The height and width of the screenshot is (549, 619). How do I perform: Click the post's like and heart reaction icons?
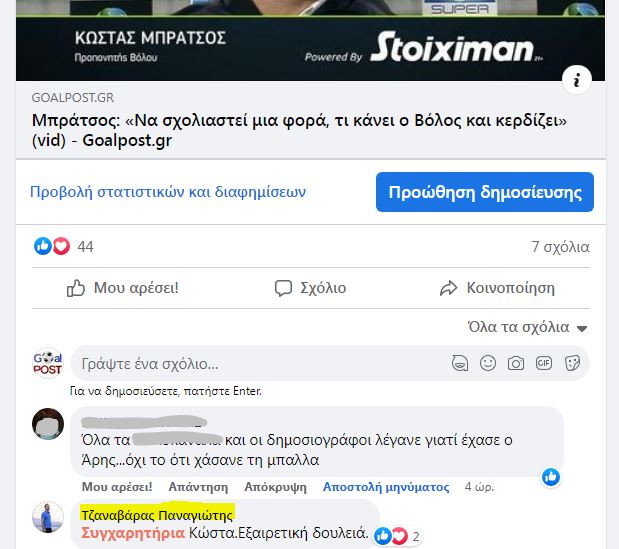coord(52,246)
